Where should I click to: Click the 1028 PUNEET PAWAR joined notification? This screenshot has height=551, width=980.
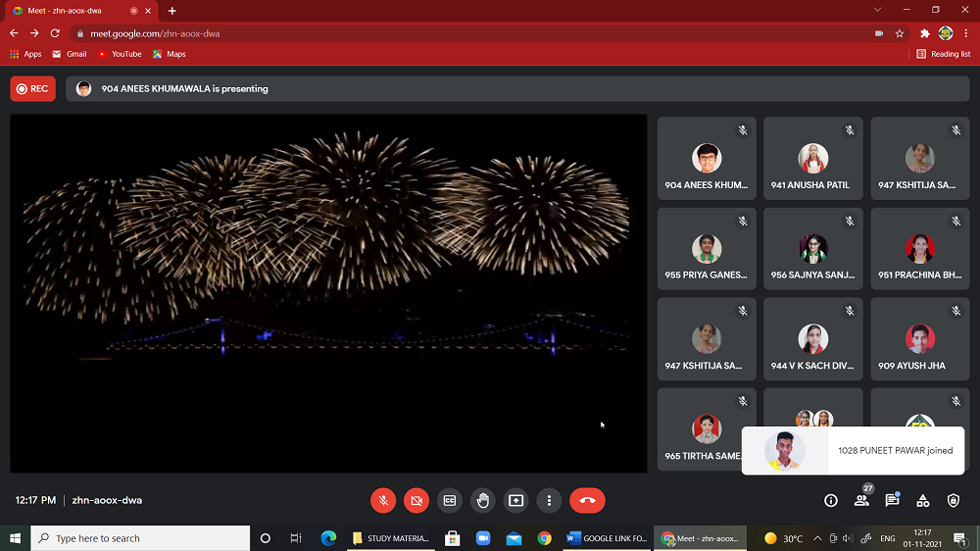tap(853, 451)
